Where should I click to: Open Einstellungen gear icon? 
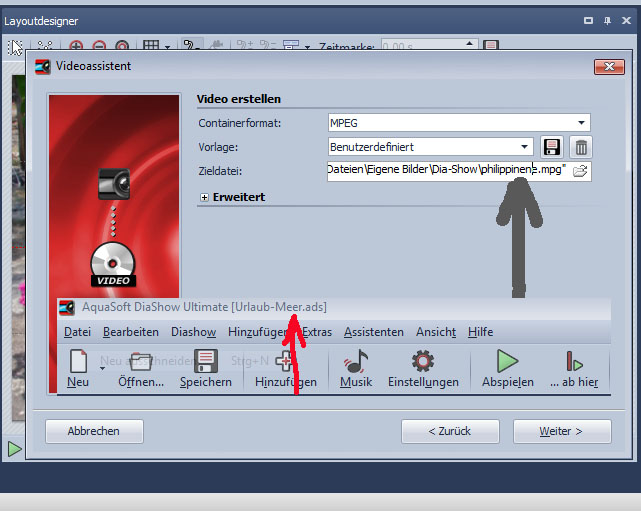pyautogui.click(x=423, y=361)
